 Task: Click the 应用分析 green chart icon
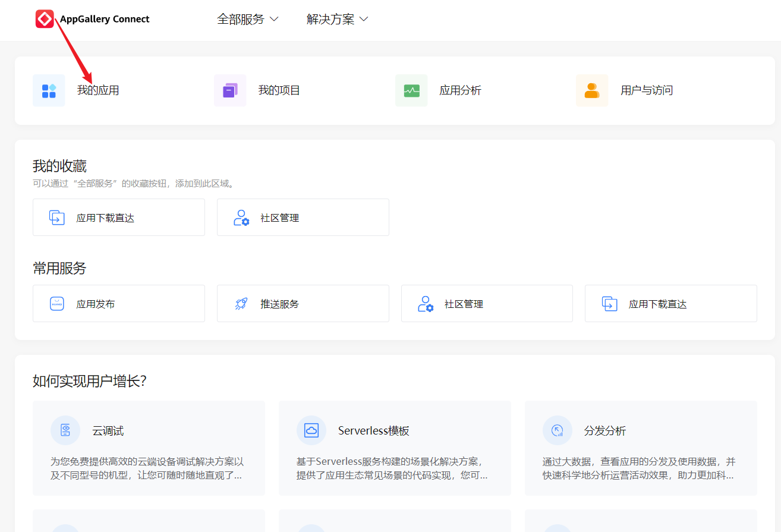[x=411, y=90]
